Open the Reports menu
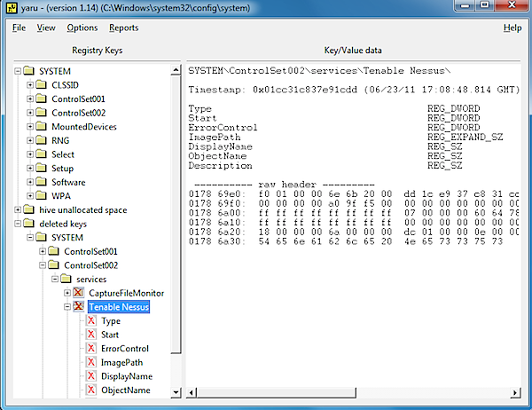The width and height of the screenshot is (532, 410). point(123,28)
